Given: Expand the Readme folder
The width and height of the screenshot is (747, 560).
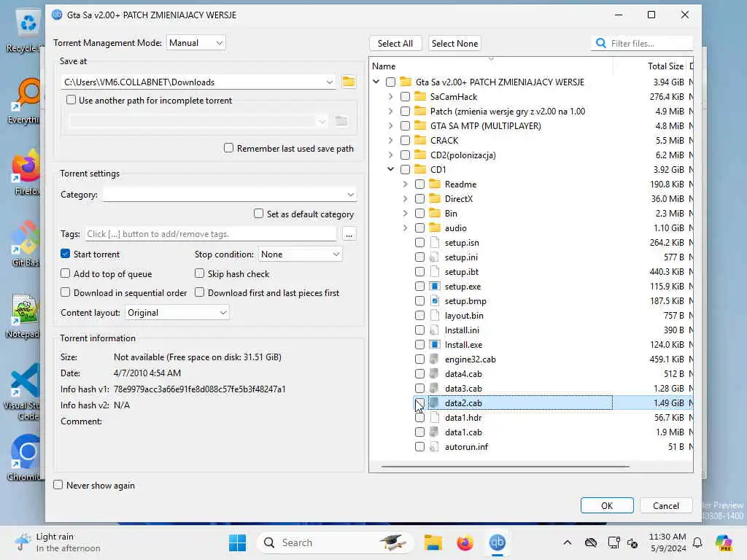Looking at the screenshot, I should pyautogui.click(x=406, y=184).
